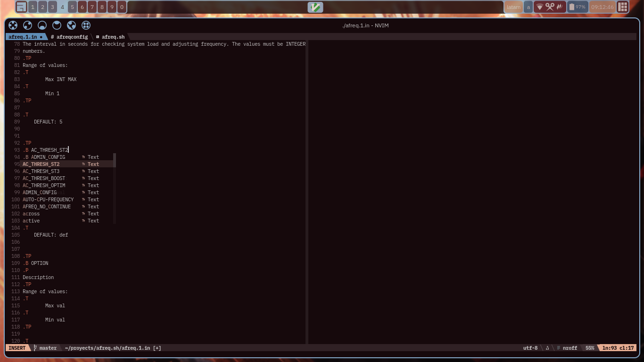Screen dimensions: 644x362
Task: Pick AUTO-CPU-FREQUENCY in the completion list
Action: tap(48, 199)
